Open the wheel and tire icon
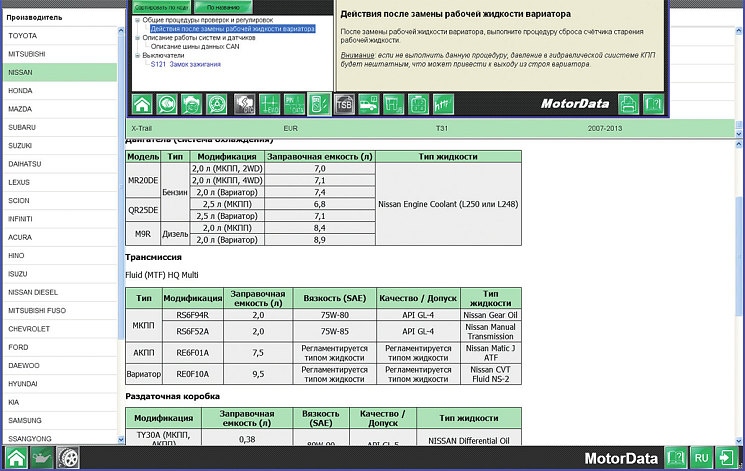 tap(68, 458)
